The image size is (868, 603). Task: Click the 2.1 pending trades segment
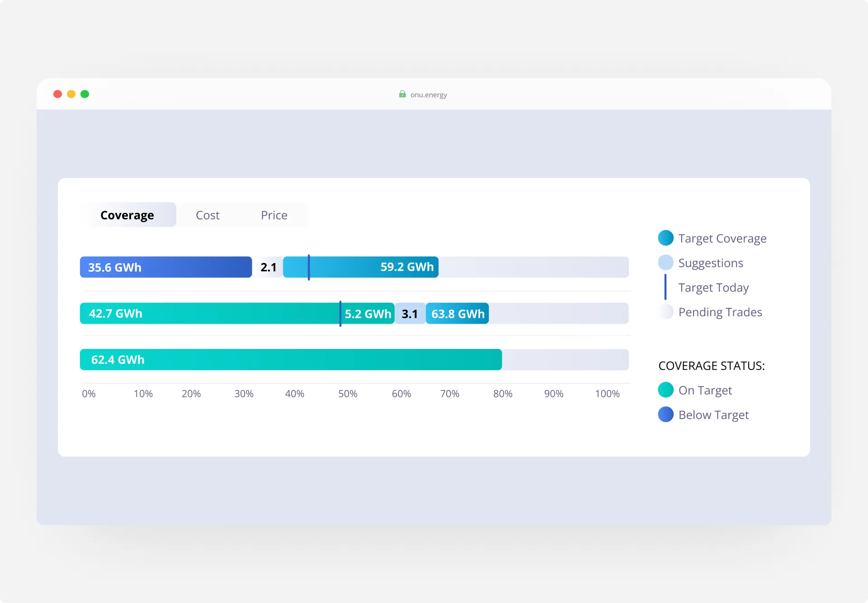(x=268, y=267)
